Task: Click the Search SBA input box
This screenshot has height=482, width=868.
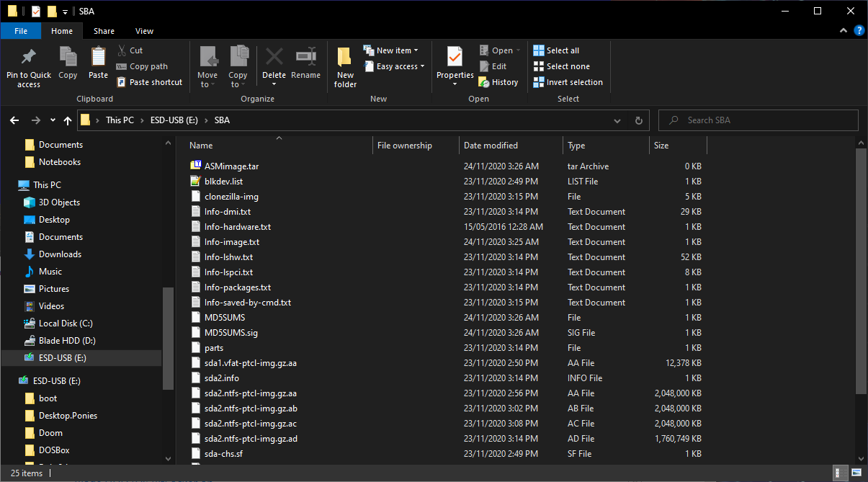Action: pos(759,120)
